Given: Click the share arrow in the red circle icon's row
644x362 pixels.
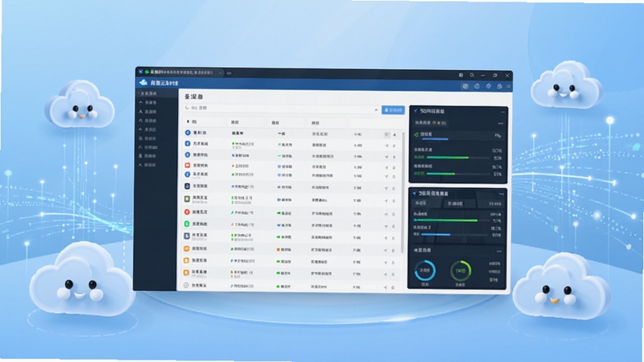Looking at the screenshot, I should click(x=386, y=214).
